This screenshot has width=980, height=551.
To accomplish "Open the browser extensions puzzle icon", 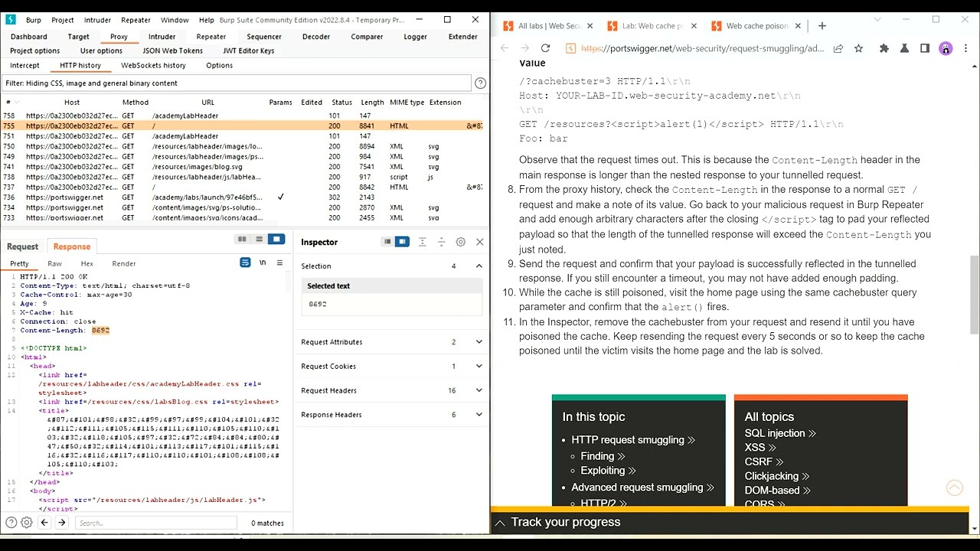I will (884, 48).
